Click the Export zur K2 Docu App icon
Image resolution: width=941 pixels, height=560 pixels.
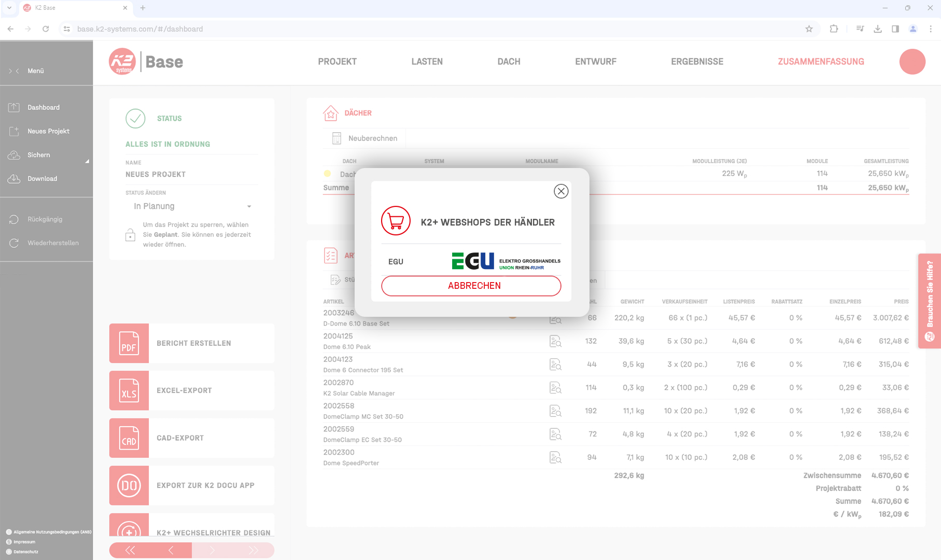pos(129,485)
